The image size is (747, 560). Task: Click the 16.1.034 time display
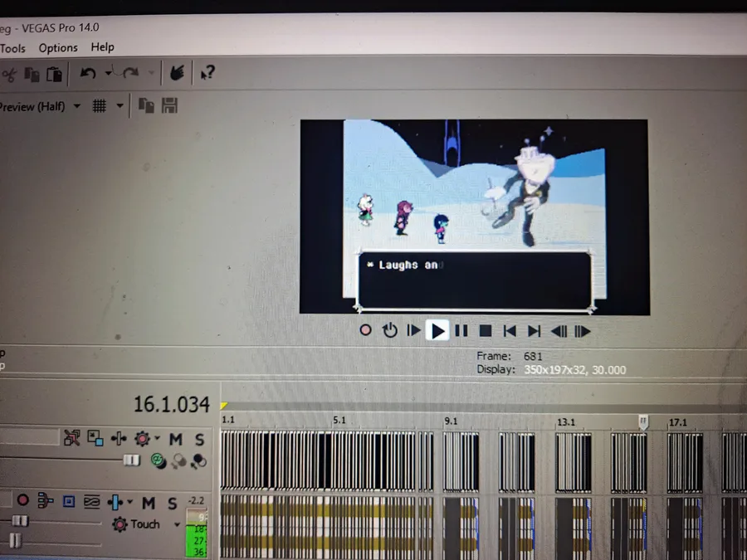pos(172,405)
